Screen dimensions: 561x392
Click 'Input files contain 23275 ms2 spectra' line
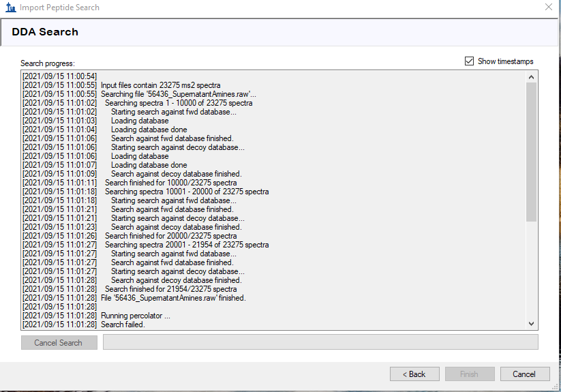coord(160,85)
